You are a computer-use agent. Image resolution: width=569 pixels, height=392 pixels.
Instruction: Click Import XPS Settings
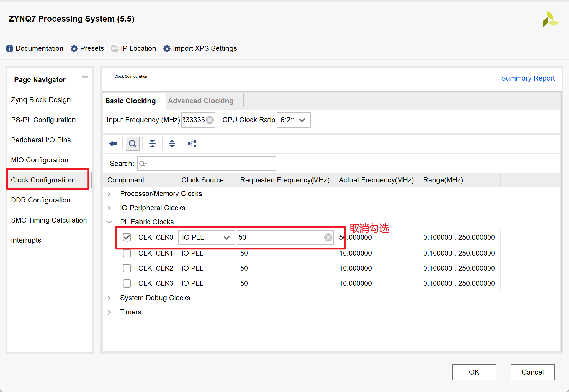[x=205, y=48]
